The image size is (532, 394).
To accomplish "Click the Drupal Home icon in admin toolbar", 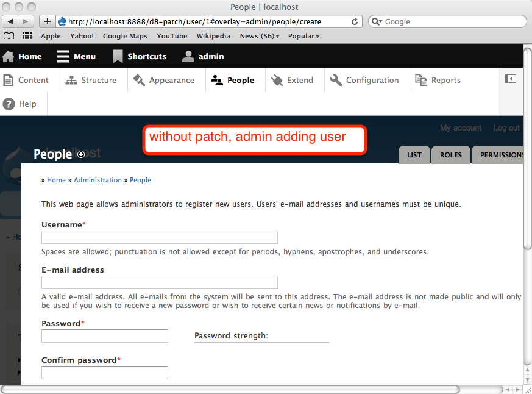I will click(x=7, y=56).
